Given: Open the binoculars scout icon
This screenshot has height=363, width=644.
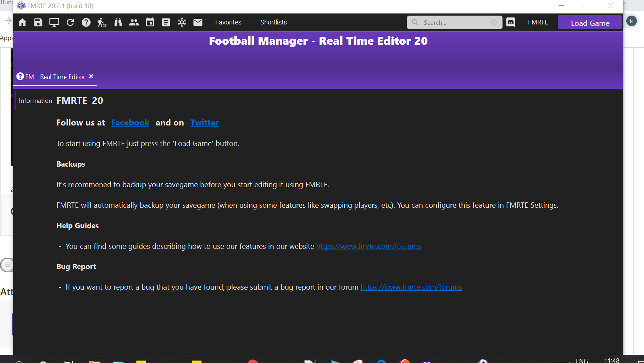Looking at the screenshot, I should 118,22.
